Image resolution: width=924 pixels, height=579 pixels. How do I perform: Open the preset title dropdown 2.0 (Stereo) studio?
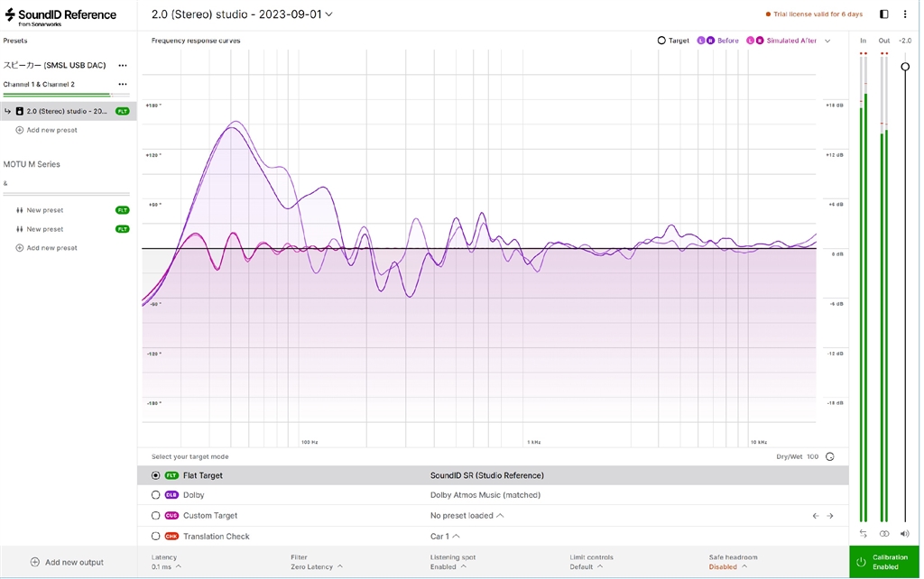pyautogui.click(x=242, y=14)
